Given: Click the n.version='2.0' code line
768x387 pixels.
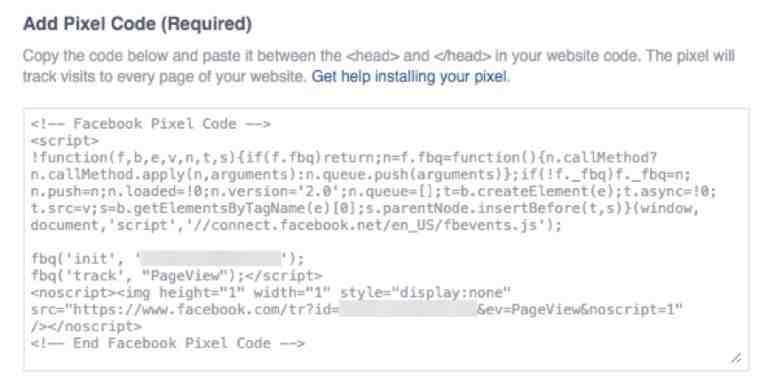Looking at the screenshot, I should [x=373, y=191].
